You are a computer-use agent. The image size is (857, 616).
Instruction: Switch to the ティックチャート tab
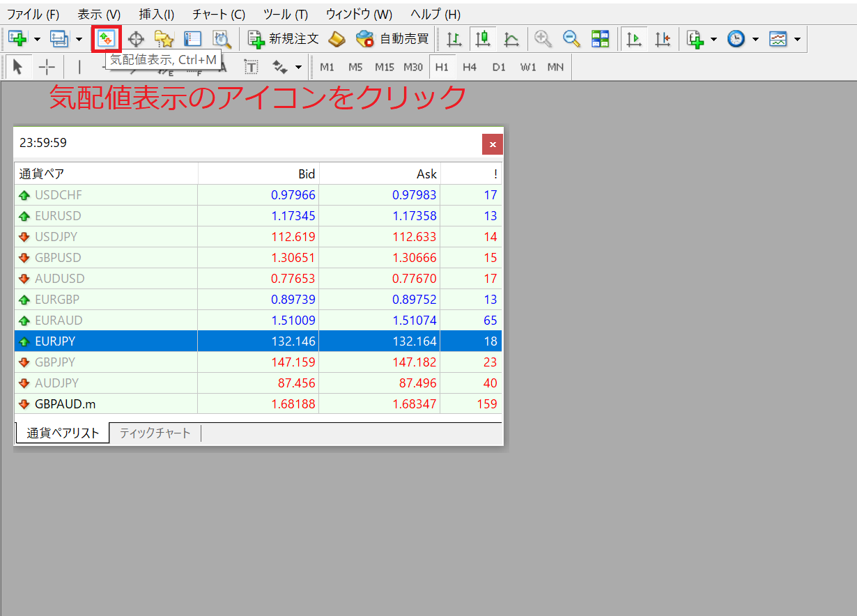pos(155,433)
